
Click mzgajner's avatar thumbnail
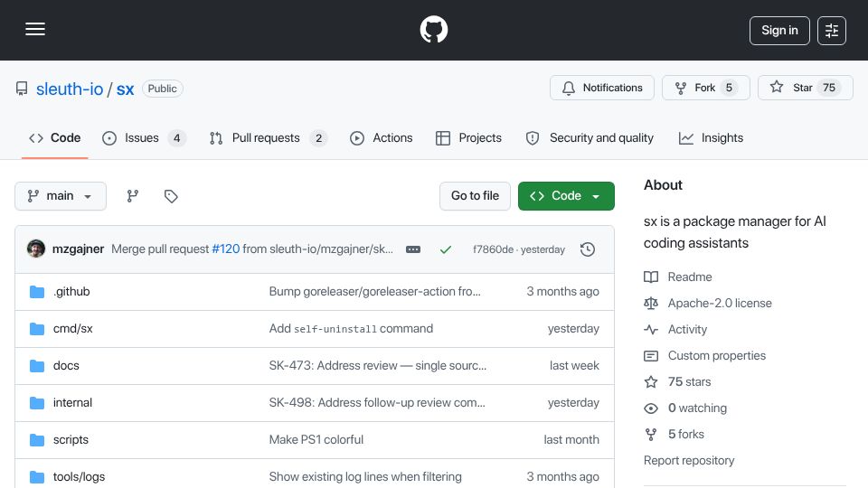pyautogui.click(x=36, y=249)
